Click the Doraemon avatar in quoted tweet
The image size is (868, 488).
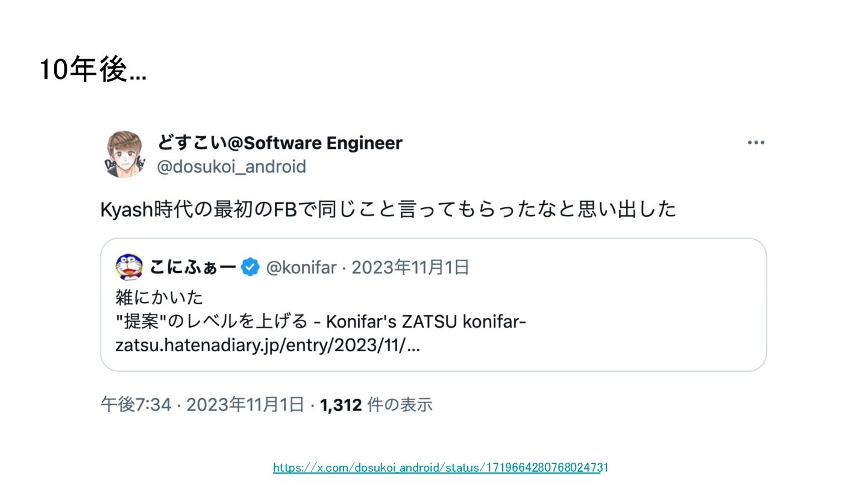(129, 267)
